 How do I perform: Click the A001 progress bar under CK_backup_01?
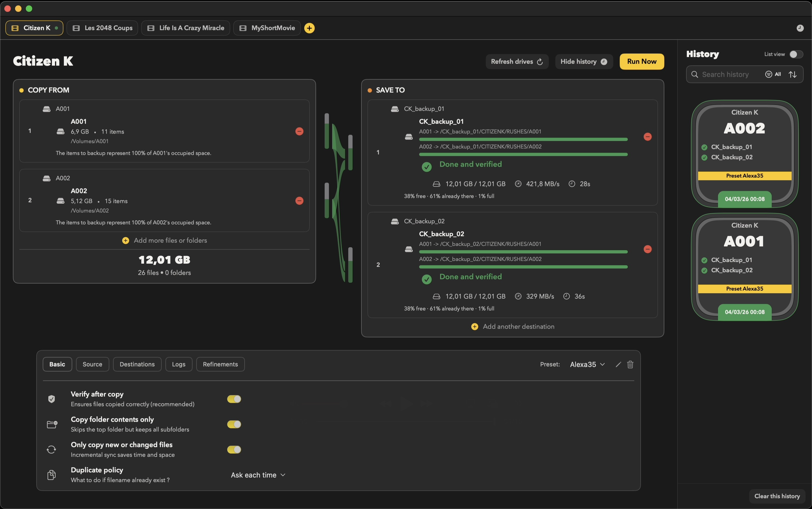(x=523, y=139)
